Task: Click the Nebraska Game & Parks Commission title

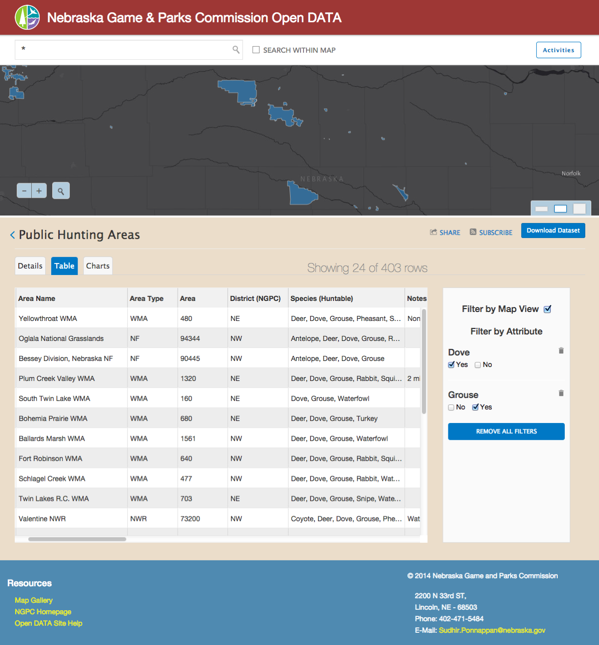Action: 194,18
